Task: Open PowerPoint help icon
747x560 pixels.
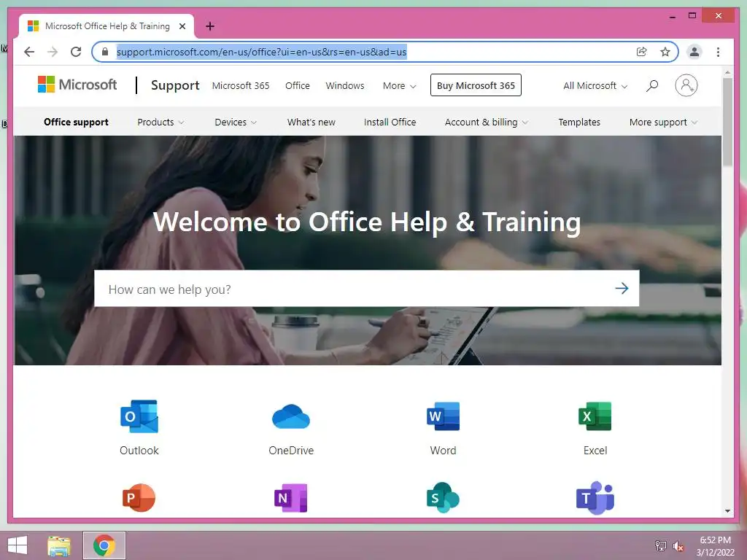Action: click(x=139, y=497)
